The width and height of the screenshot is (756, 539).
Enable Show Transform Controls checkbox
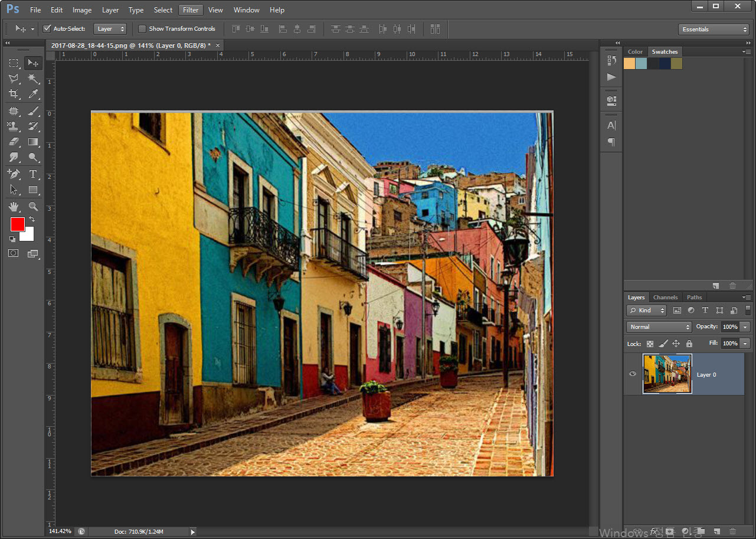tap(142, 28)
